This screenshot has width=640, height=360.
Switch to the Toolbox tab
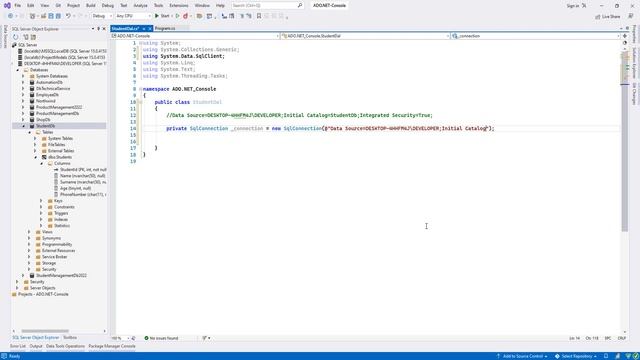(x=70, y=338)
